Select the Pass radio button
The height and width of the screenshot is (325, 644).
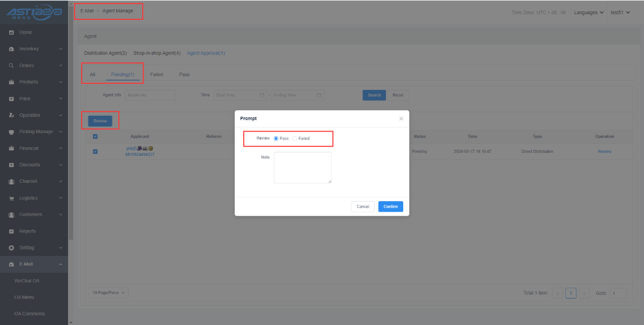pyautogui.click(x=276, y=139)
